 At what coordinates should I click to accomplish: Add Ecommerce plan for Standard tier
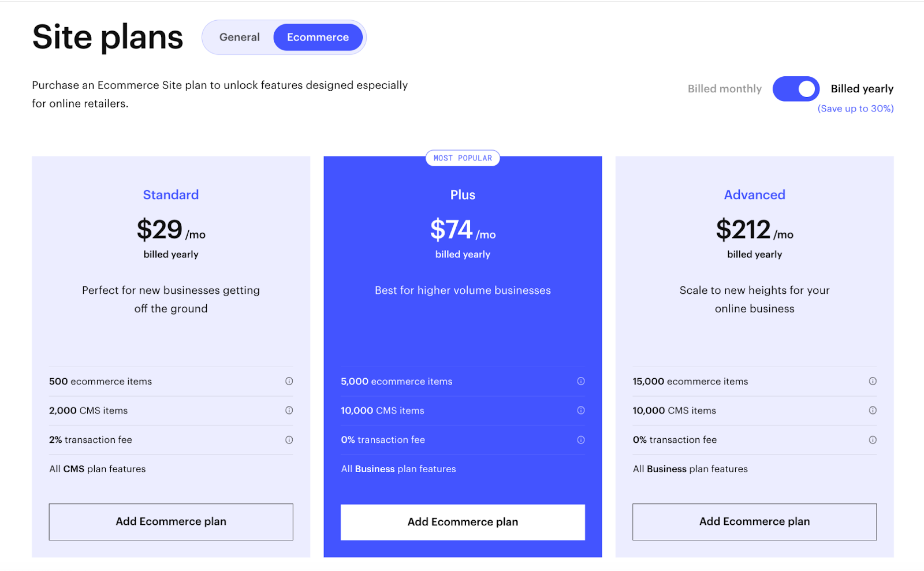pos(170,521)
